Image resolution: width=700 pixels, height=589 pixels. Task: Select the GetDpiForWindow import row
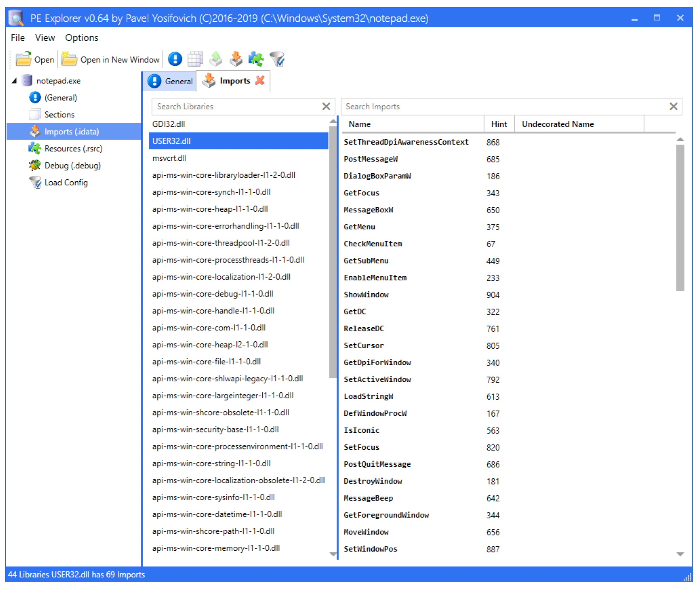click(x=508, y=363)
